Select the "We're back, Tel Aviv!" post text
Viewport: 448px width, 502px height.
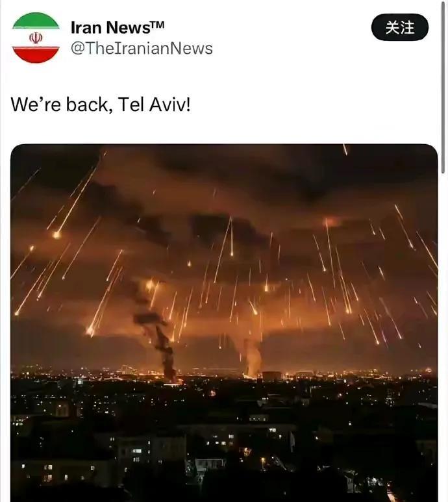101,105
